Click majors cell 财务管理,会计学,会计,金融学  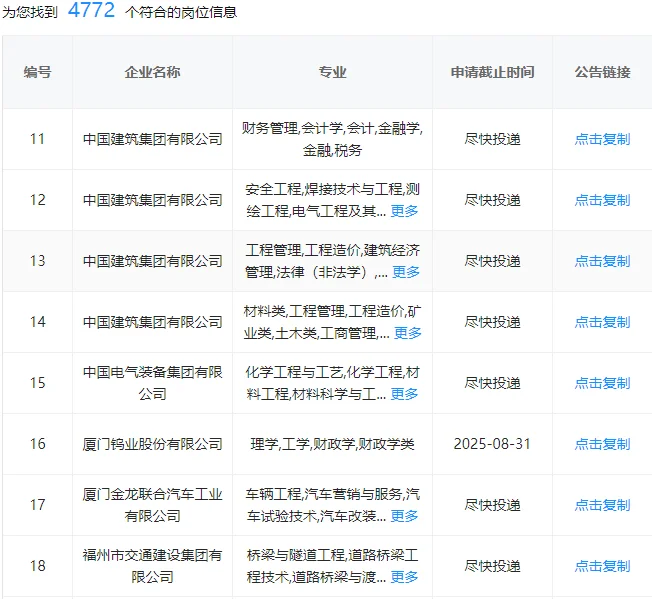click(332, 139)
